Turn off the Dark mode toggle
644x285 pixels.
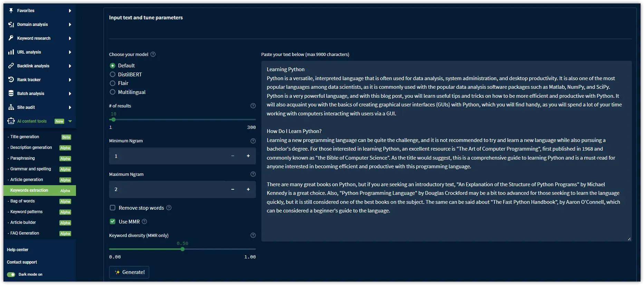11,274
